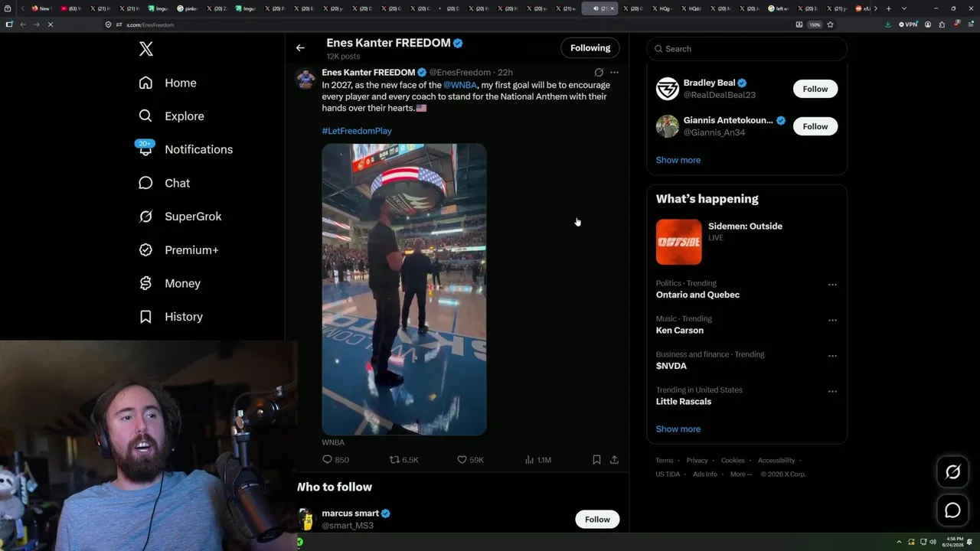Open SuperGrok in the sidebar

180,217
